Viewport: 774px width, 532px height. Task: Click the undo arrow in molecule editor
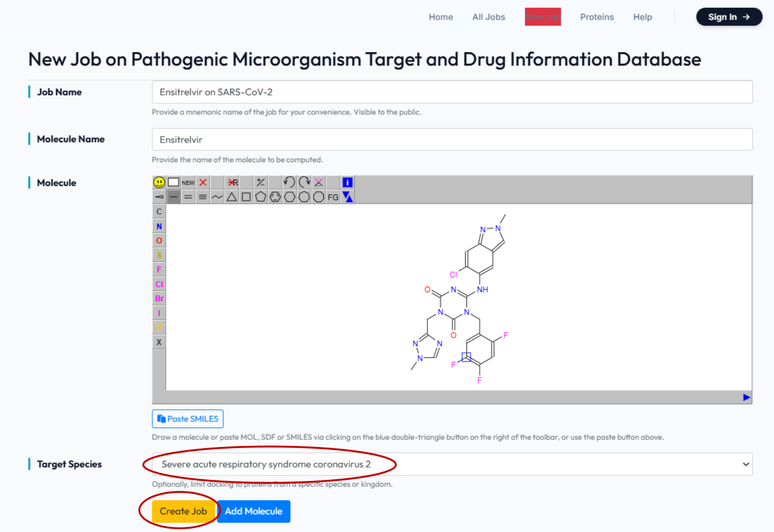pyautogui.click(x=289, y=182)
